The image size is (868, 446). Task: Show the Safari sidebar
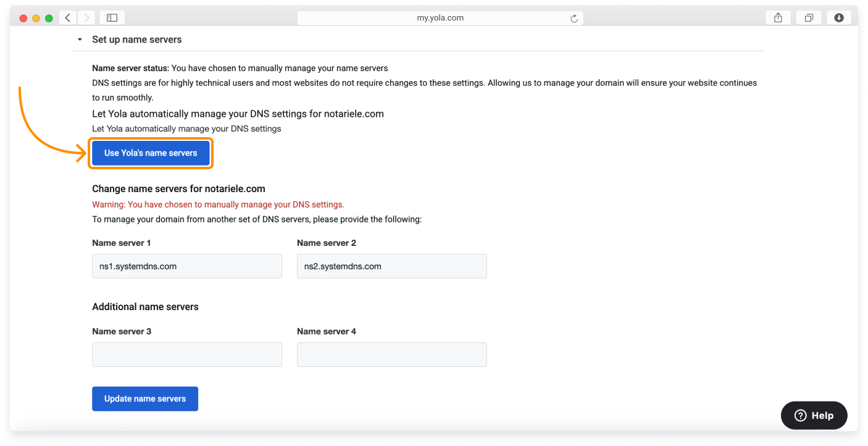pos(112,18)
